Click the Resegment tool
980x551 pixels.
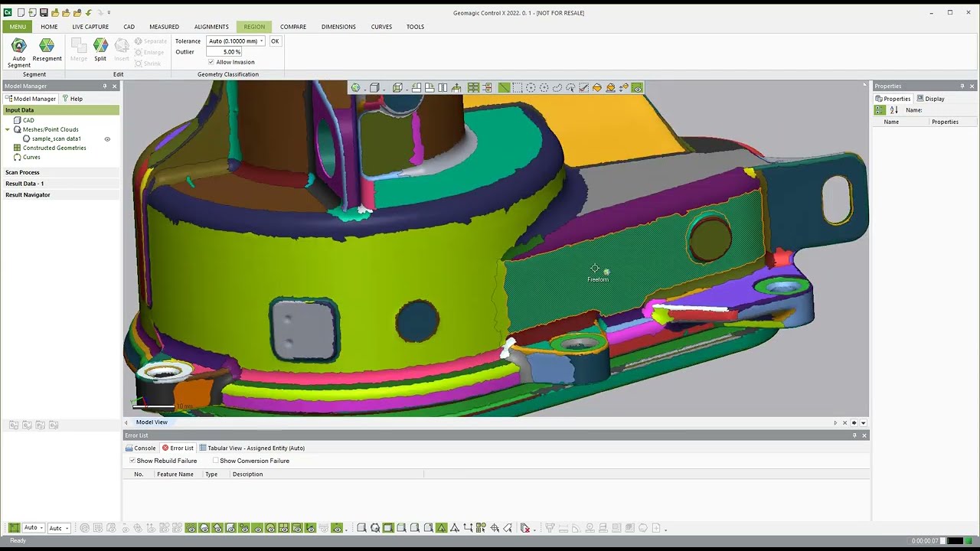[x=47, y=51]
